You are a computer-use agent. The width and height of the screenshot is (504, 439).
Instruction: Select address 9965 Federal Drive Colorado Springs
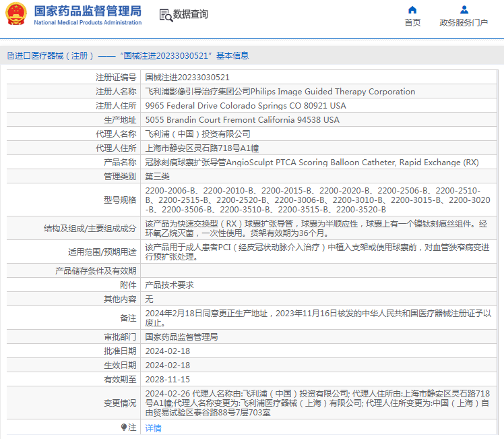(x=245, y=105)
